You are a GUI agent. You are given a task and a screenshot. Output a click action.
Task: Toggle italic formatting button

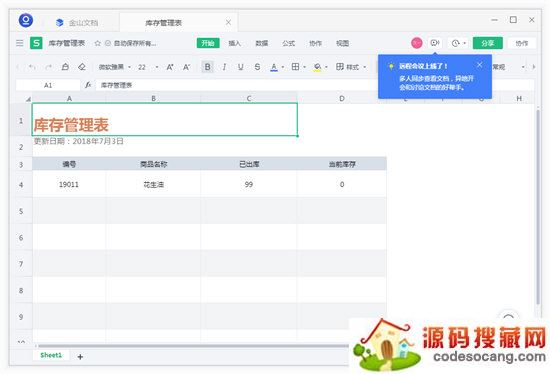tap(224, 67)
